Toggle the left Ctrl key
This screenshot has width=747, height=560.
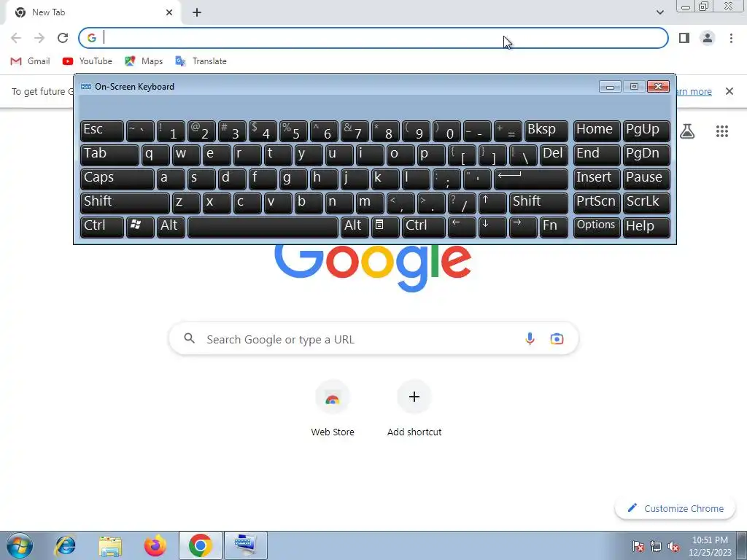(102, 227)
